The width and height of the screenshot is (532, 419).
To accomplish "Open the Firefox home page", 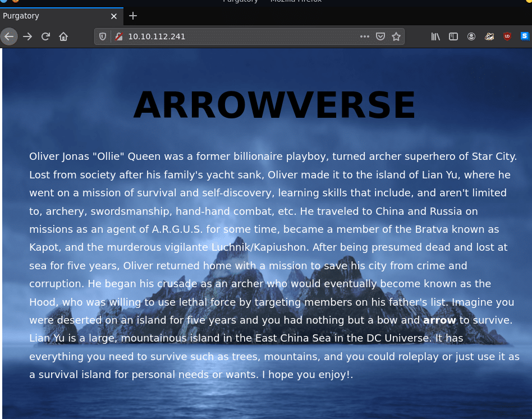I will click(63, 36).
